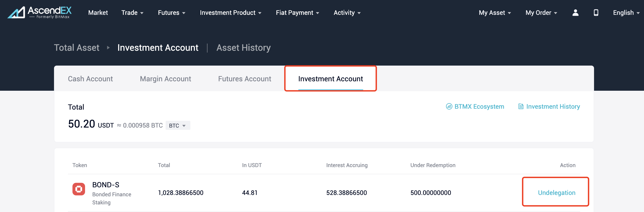
Task: Select the Futures Account tab
Action: coord(245,79)
